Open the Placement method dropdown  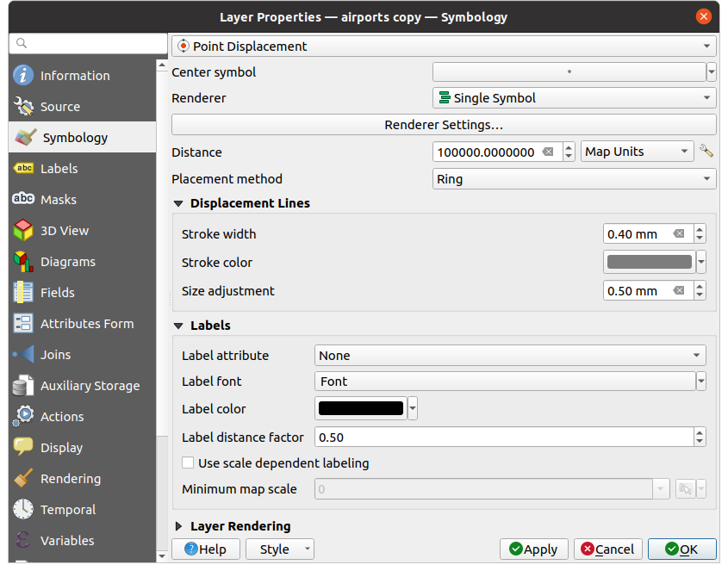[574, 178]
